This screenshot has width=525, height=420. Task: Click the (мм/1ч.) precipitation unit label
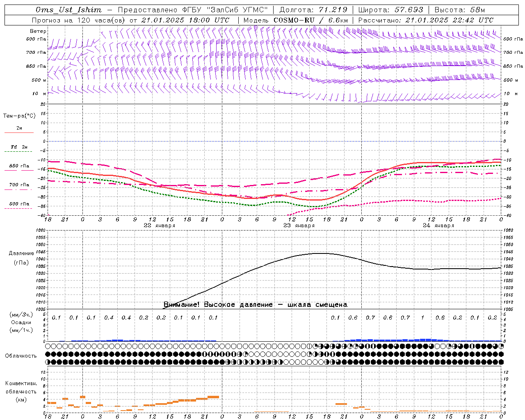click(x=21, y=330)
